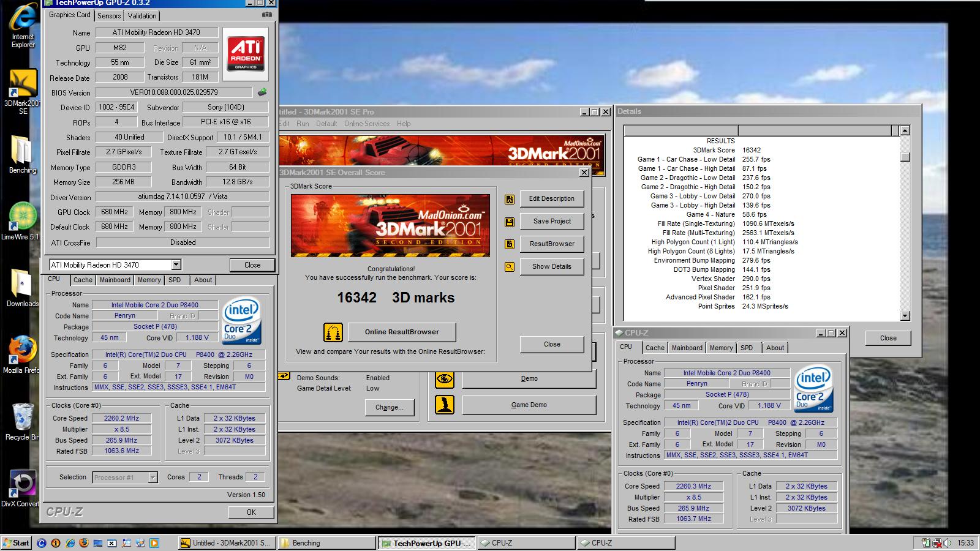The width and height of the screenshot is (980, 551).
Task: Open Online Services menu in 3DMark2001
Action: (x=367, y=124)
